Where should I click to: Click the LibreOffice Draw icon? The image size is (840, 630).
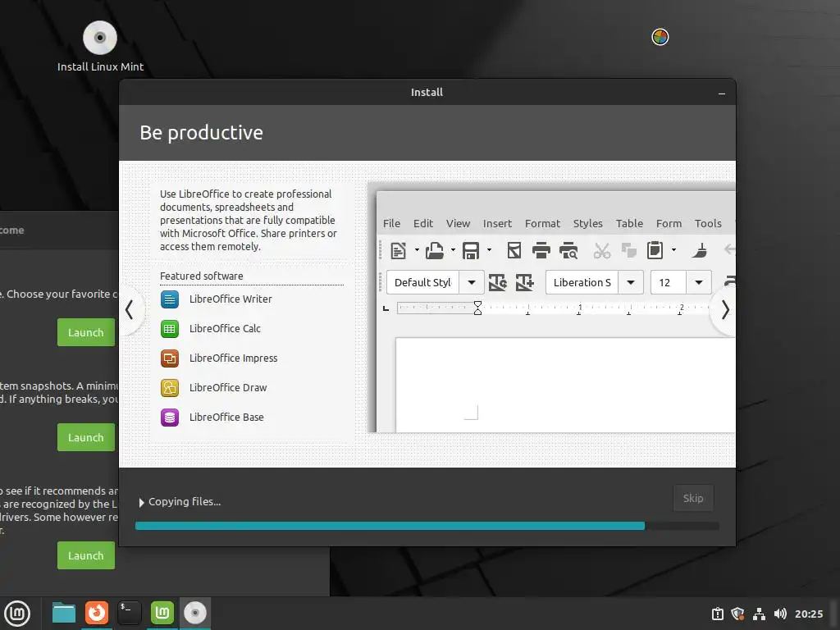pyautogui.click(x=170, y=387)
